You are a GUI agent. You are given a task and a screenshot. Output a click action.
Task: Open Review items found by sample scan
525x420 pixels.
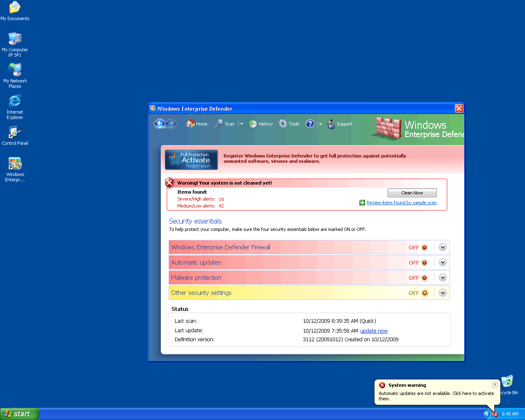pyautogui.click(x=401, y=203)
